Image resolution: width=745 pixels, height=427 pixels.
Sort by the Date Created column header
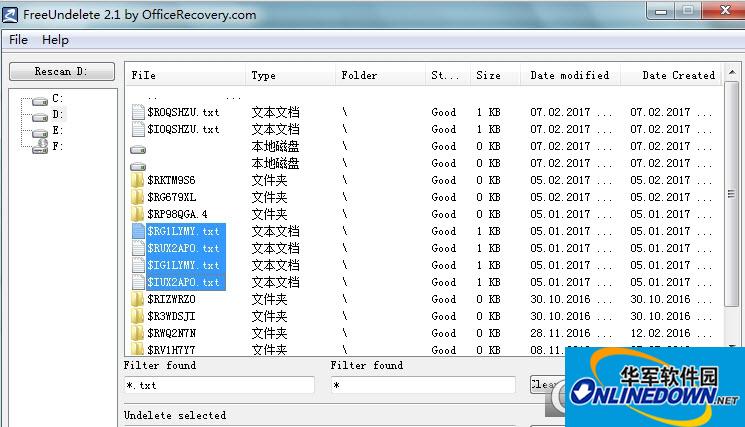[x=671, y=75]
